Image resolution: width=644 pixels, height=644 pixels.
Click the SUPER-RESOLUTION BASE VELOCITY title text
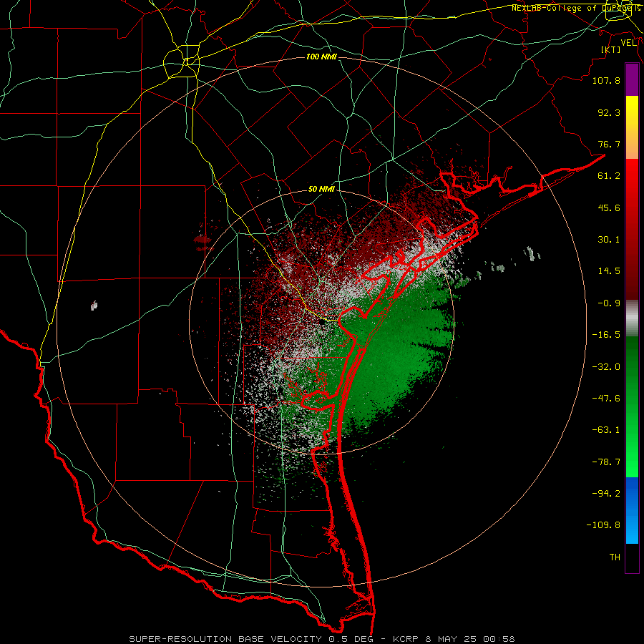point(225,639)
